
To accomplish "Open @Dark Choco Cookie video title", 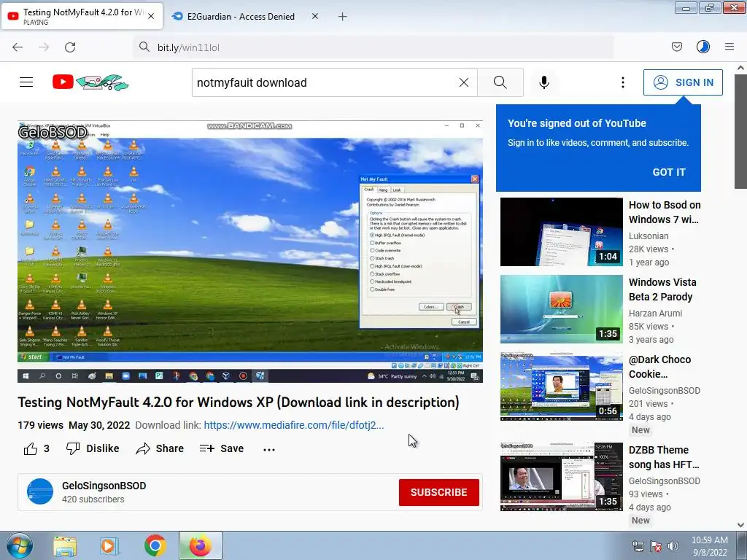I will point(659,367).
